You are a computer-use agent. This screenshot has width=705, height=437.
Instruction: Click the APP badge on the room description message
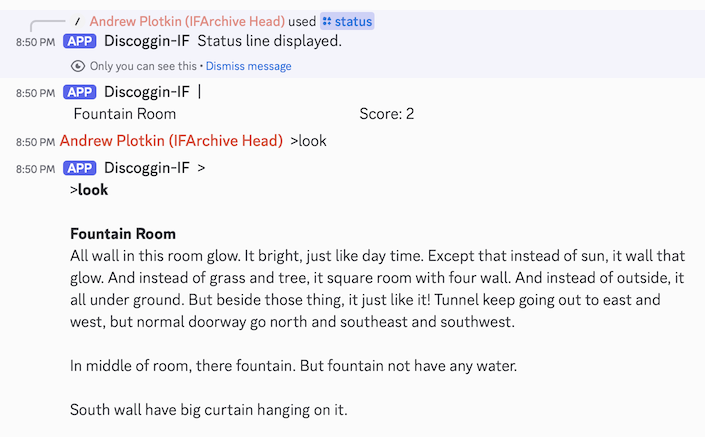pos(80,168)
